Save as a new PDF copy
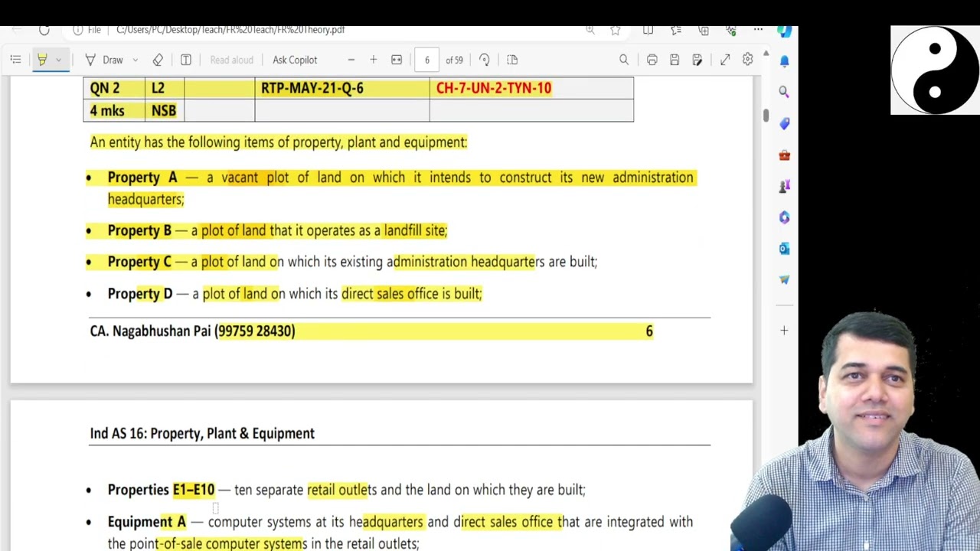Viewport: 980px width, 551px height. [x=697, y=60]
